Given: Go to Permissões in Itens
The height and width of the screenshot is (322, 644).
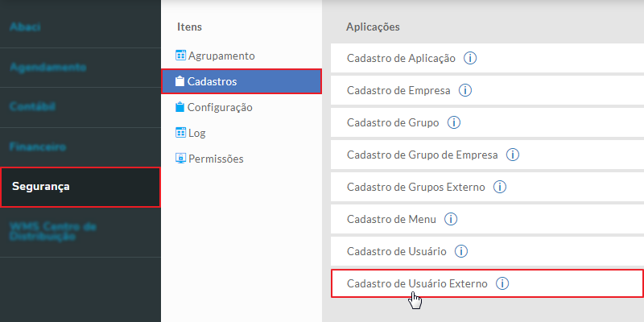Looking at the screenshot, I should (x=215, y=159).
